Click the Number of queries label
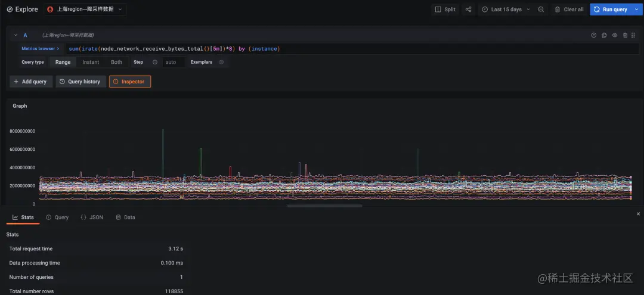 click(x=31, y=277)
